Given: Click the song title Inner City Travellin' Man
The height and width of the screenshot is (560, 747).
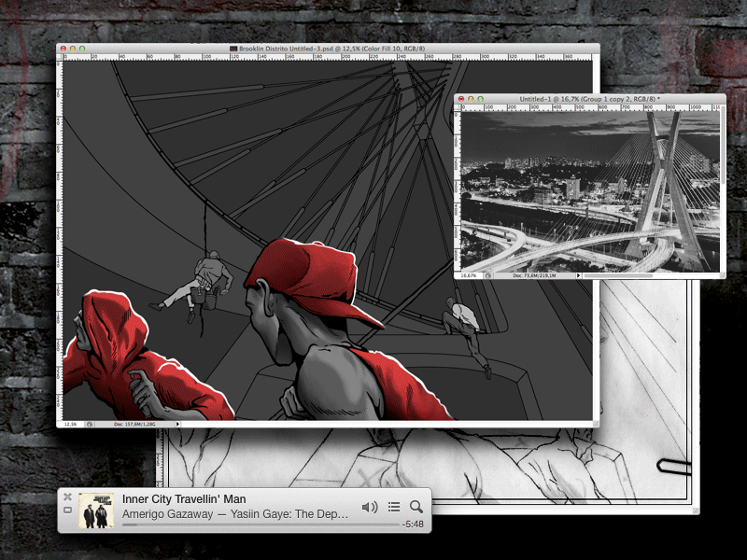Looking at the screenshot, I should (x=184, y=499).
